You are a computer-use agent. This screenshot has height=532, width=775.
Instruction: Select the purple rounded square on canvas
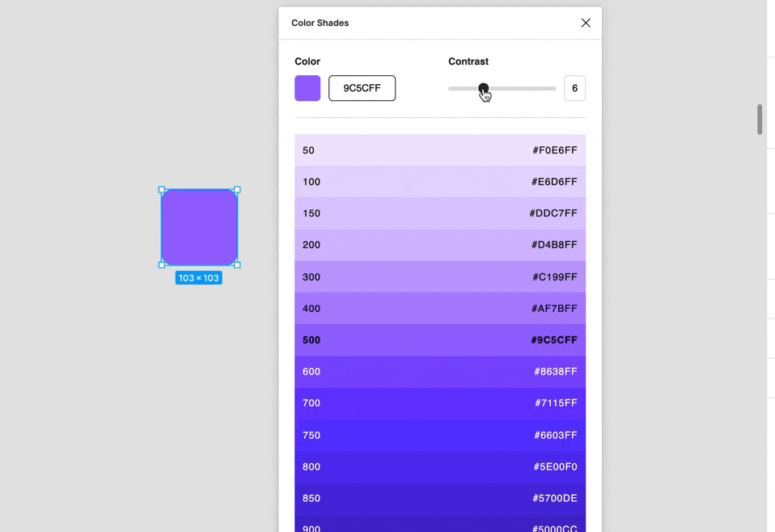pyautogui.click(x=199, y=227)
